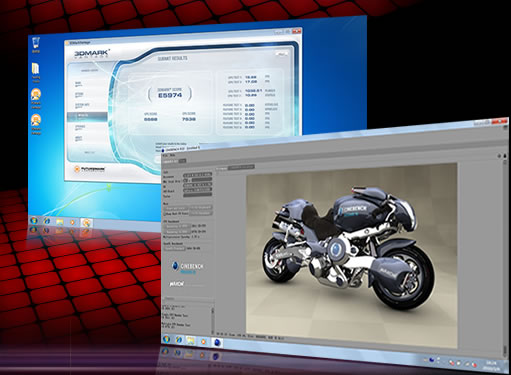Select the highlighted Results tab in the 3DMark sidebar
The height and width of the screenshot is (375, 511).
pos(87,116)
